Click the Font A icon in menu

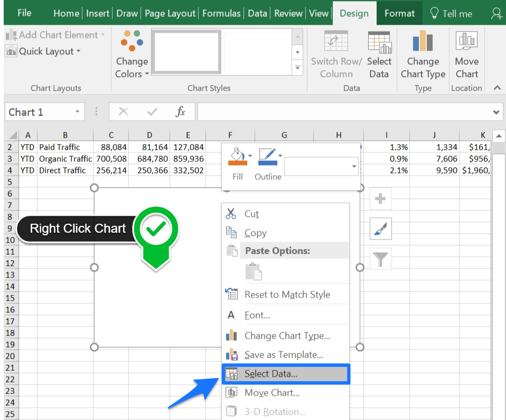(x=231, y=315)
